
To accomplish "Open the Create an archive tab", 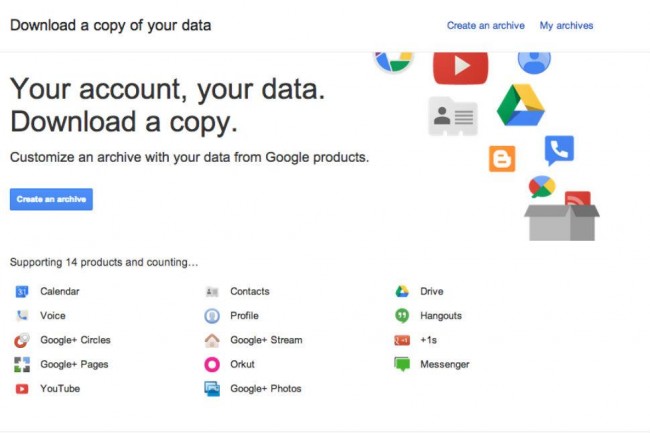I will point(485,25).
